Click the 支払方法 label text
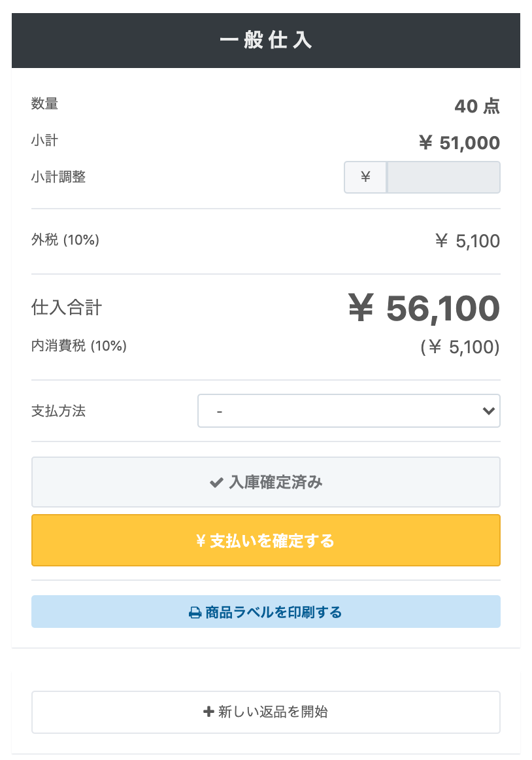Viewport: 532px width, 760px height. click(59, 411)
